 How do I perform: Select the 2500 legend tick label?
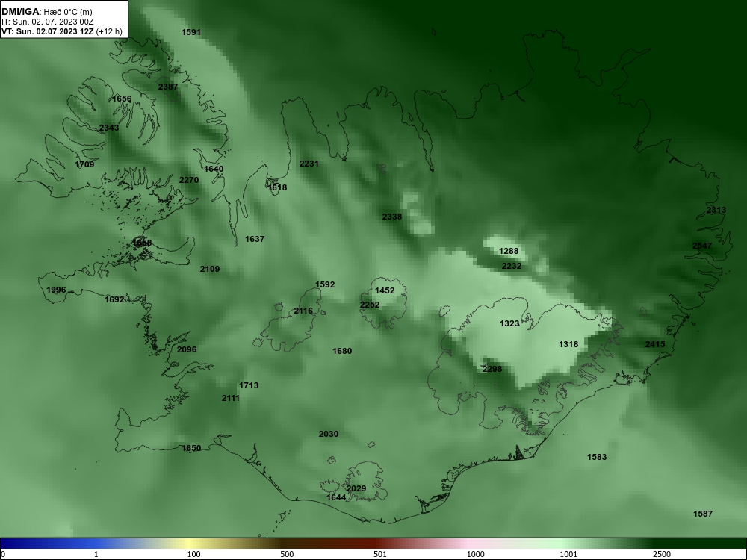(662, 555)
